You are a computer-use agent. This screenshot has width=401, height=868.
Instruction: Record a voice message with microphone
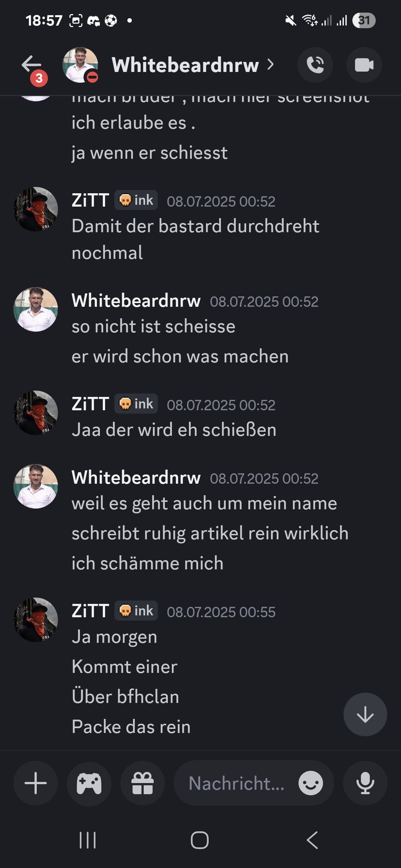pyautogui.click(x=365, y=783)
